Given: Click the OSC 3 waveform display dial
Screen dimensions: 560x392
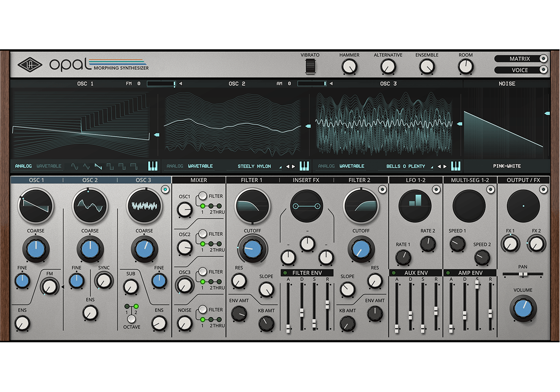Looking at the screenshot, I should point(144,206).
